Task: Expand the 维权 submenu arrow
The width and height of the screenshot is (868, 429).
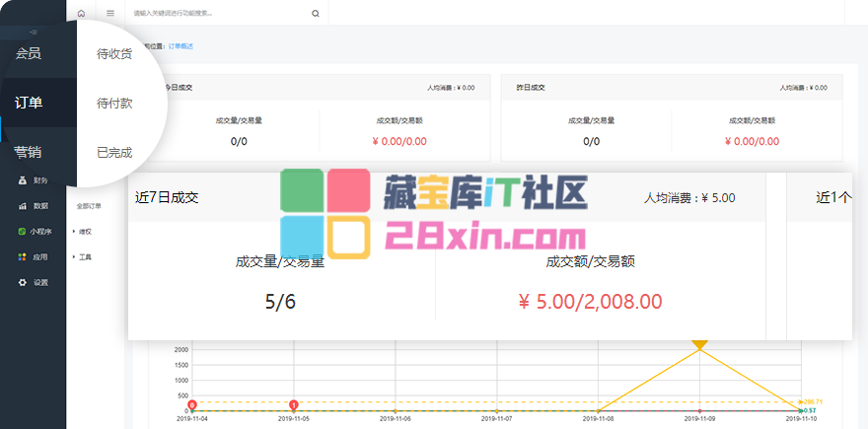Action: (74, 232)
